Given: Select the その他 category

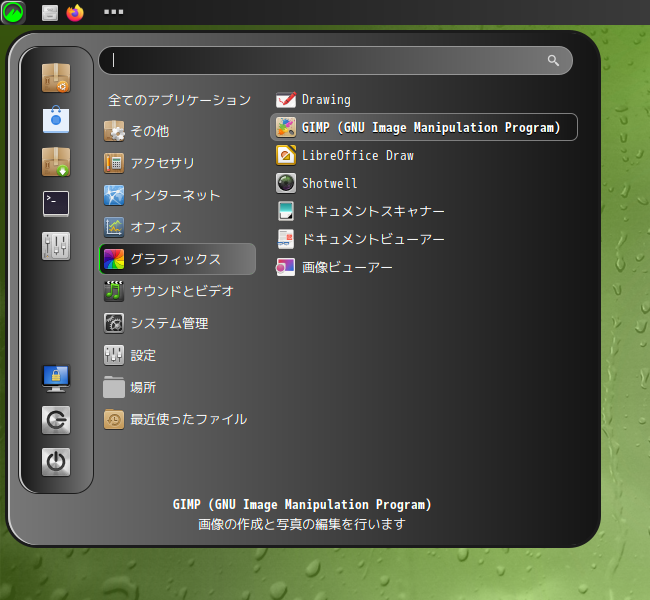Looking at the screenshot, I should click(x=177, y=131).
